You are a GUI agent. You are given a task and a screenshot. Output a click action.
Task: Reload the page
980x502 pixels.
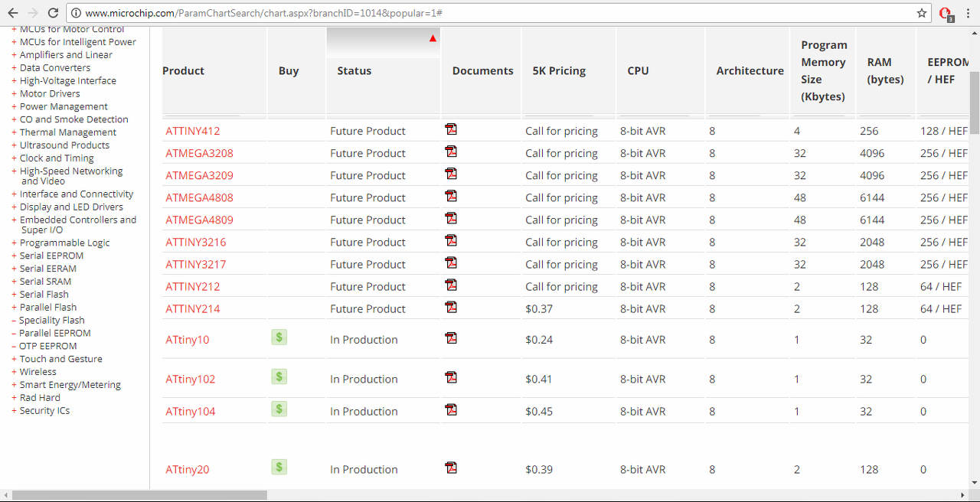(53, 13)
